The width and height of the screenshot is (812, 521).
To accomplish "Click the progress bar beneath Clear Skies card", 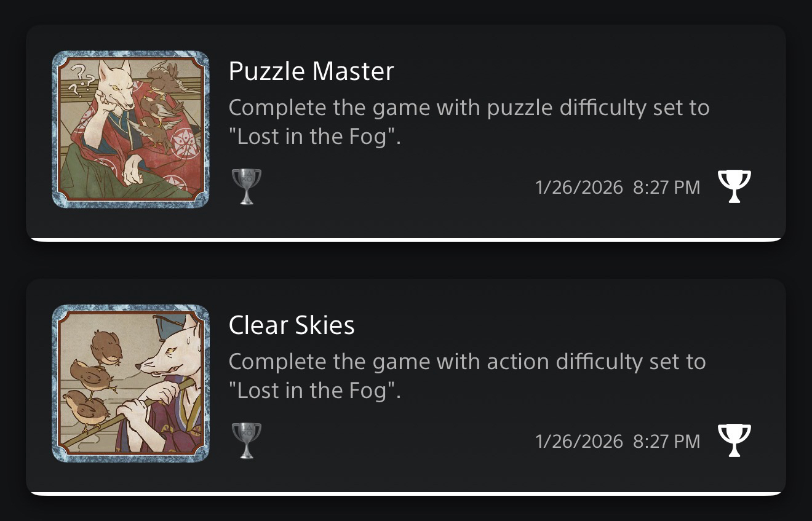I will 406,493.
